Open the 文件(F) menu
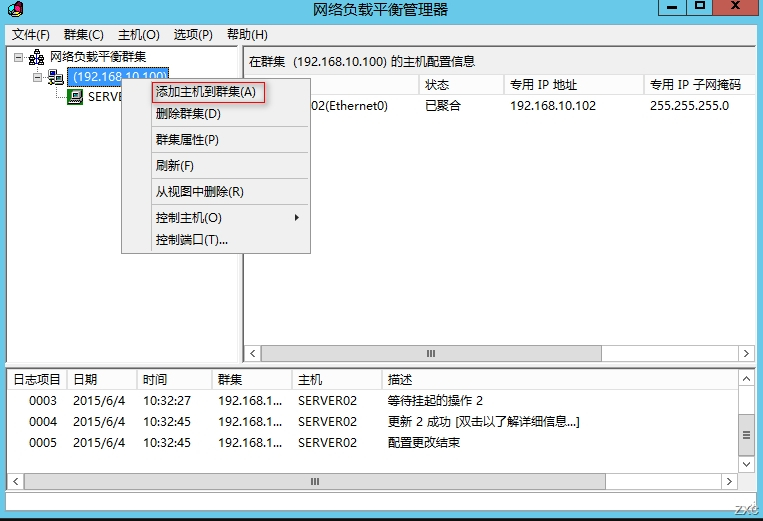763x521 pixels. [x=31, y=35]
